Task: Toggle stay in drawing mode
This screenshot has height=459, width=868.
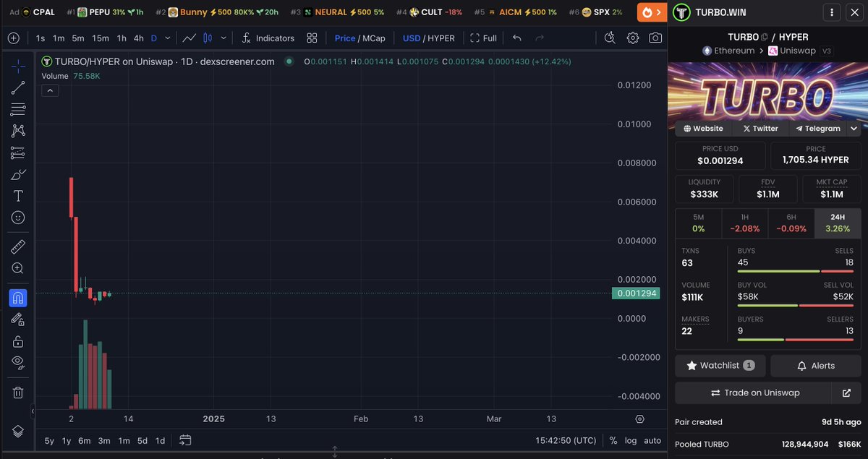Action: pos(18,319)
